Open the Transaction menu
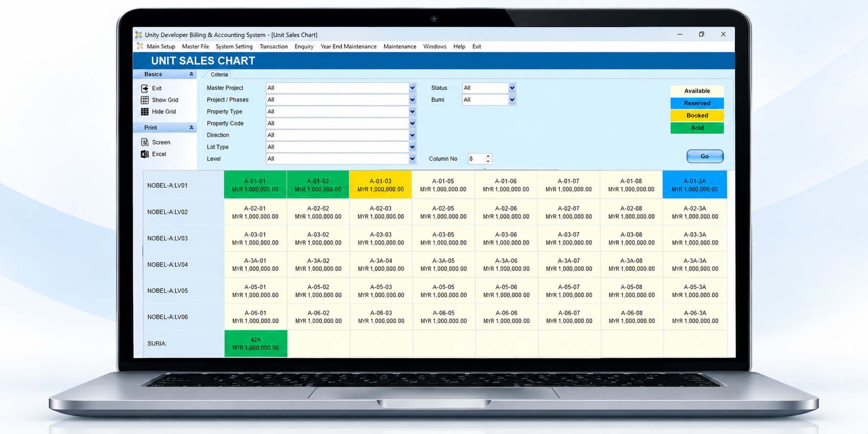This screenshot has height=434, width=868. (274, 46)
